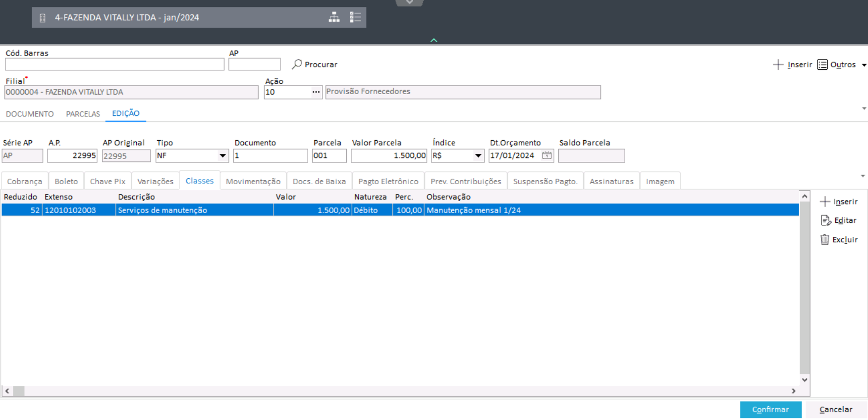
Task: Open the Ação lookup ellipsis button
Action: (x=316, y=92)
